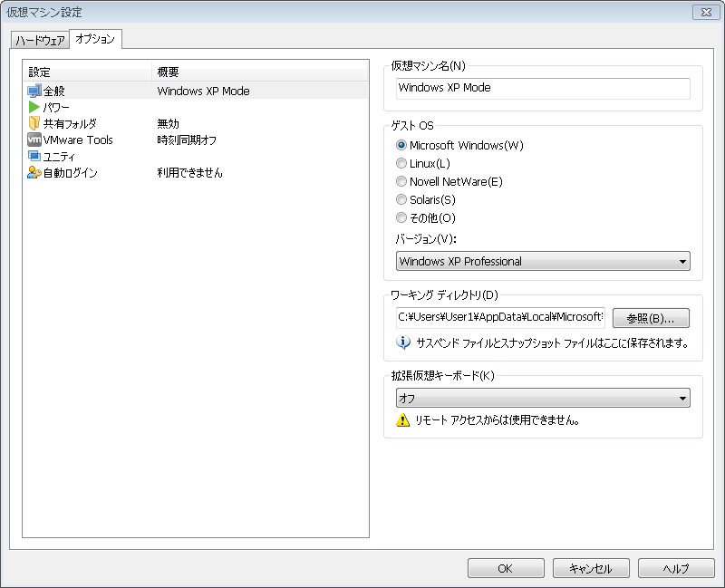Viewport: 725px width, 588px height.
Task: Click the 参照(B)... browse button
Action: click(x=651, y=318)
